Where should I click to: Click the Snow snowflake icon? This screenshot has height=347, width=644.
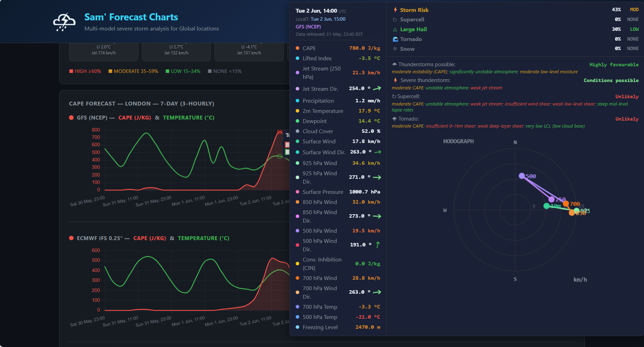[395, 49]
